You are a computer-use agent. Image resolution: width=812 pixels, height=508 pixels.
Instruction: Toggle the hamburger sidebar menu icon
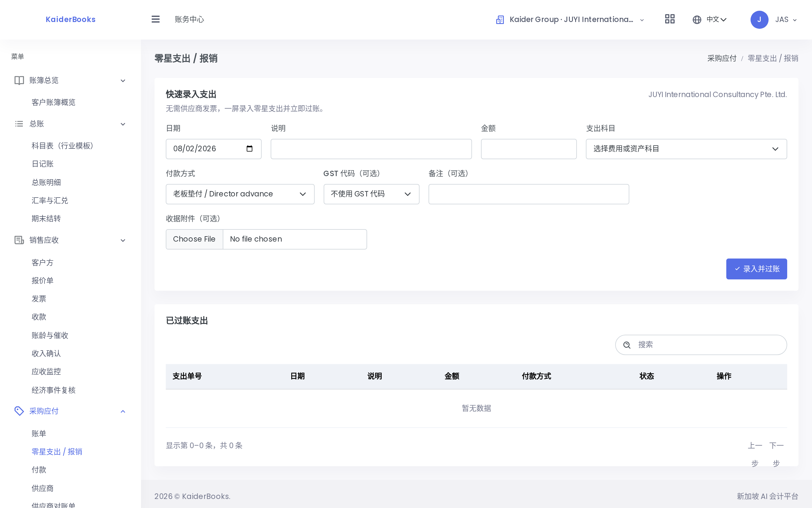(x=155, y=19)
